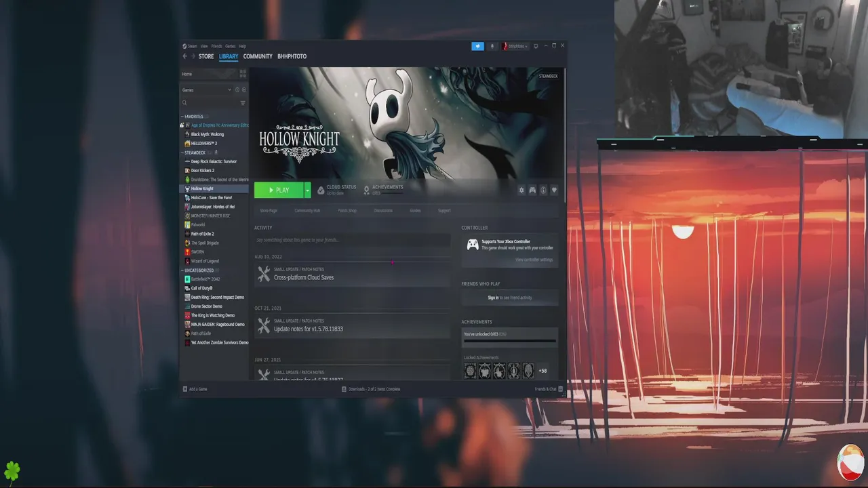Open the controller layout icon
The height and width of the screenshot is (488, 868).
(x=532, y=190)
